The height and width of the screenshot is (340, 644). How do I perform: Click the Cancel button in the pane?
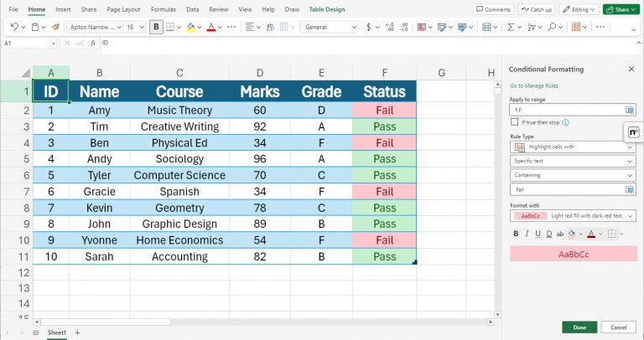pos(618,327)
